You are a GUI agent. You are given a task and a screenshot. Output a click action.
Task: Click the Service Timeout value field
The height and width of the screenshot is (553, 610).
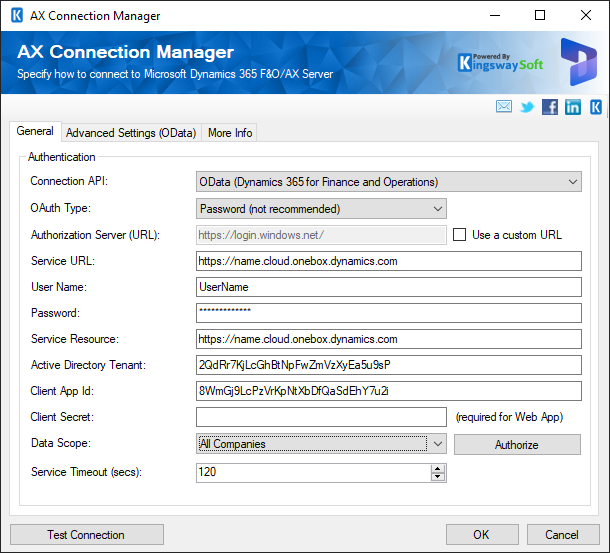314,472
